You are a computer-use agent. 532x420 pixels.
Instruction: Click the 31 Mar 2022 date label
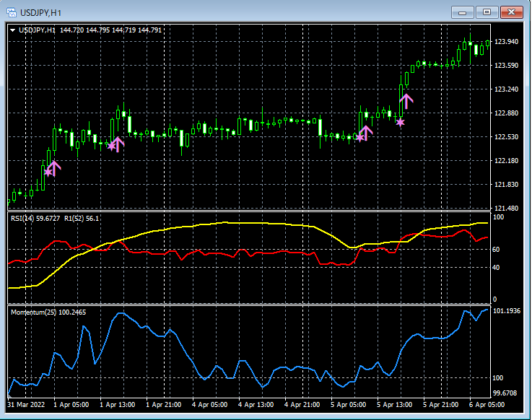pyautogui.click(x=26, y=405)
